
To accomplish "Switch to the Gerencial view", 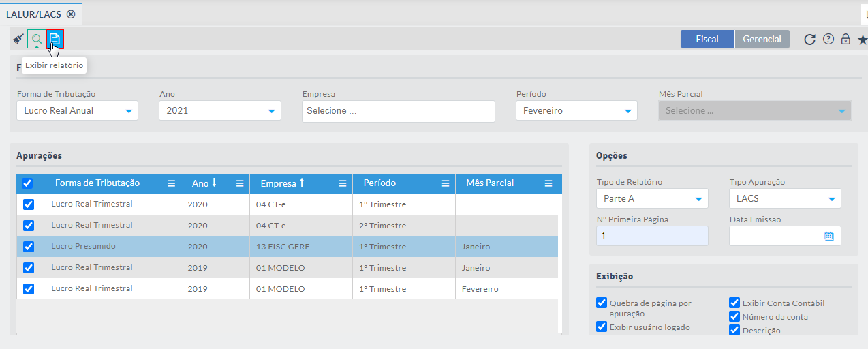I will coord(762,39).
